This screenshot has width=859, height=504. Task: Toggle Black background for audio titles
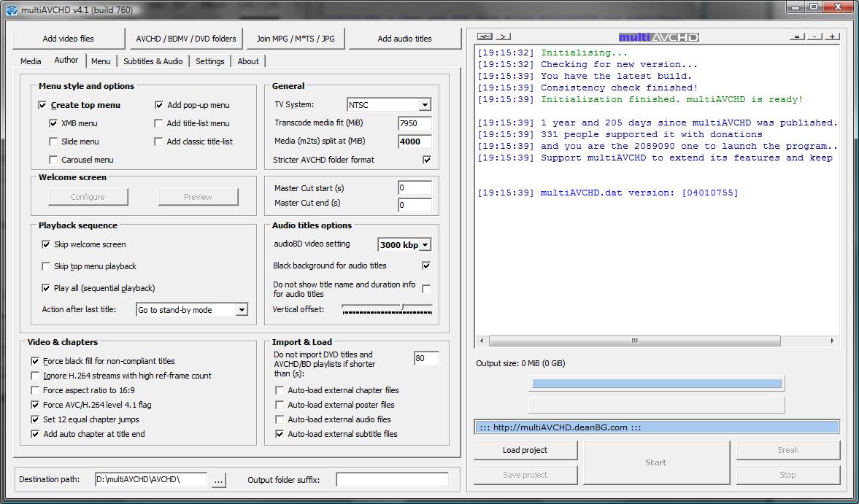pos(426,265)
